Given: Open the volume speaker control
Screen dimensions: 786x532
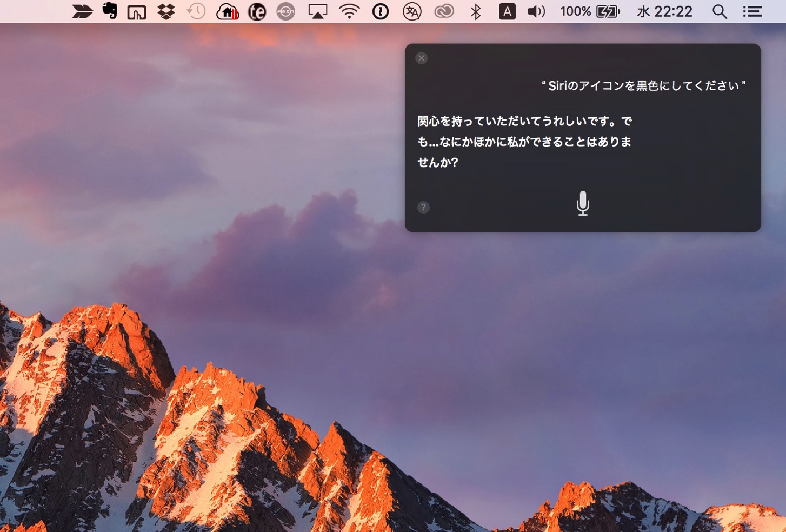Looking at the screenshot, I should click(536, 11).
